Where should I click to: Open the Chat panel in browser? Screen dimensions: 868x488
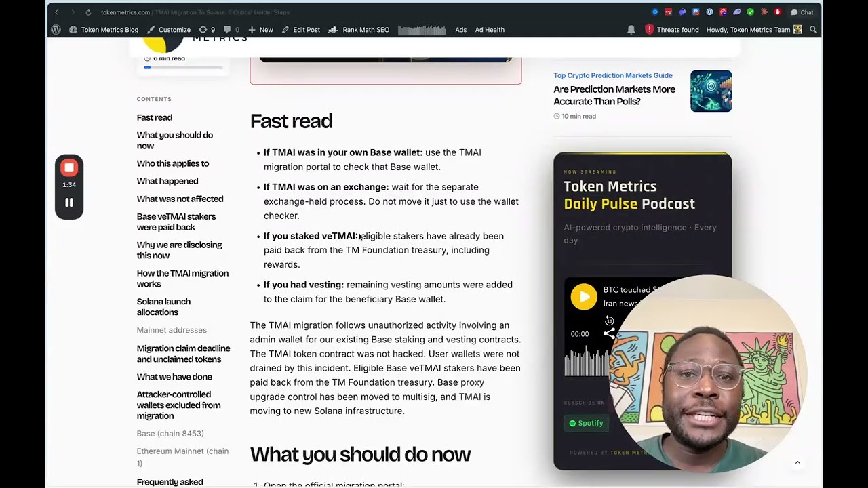tap(802, 12)
